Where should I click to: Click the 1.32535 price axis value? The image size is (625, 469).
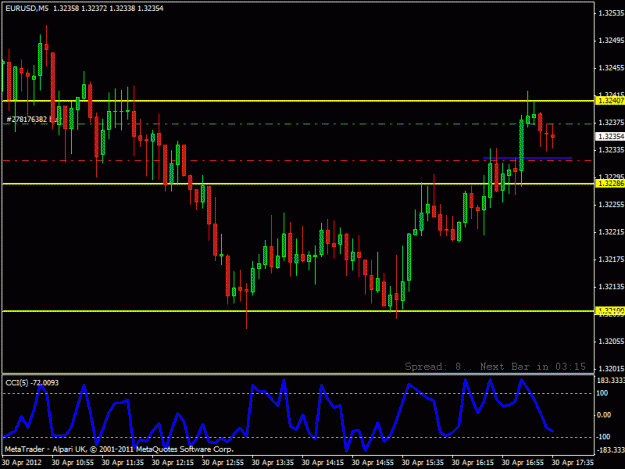(x=611, y=13)
